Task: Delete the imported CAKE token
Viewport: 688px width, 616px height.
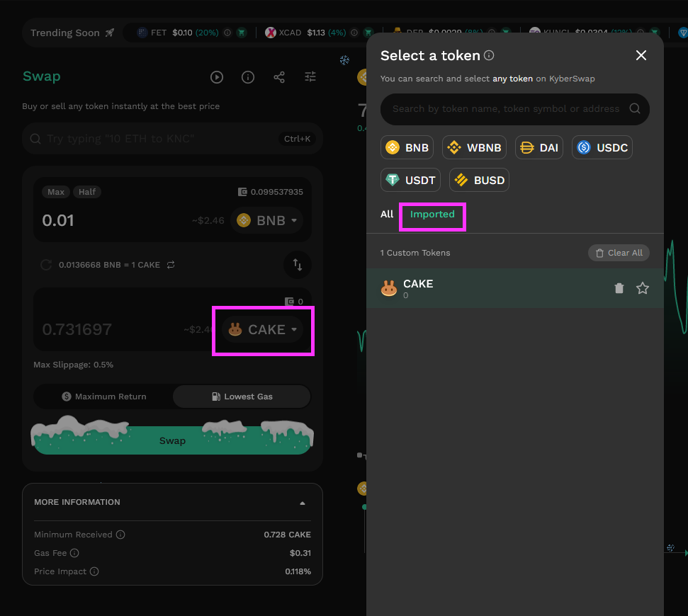Action: coord(619,288)
